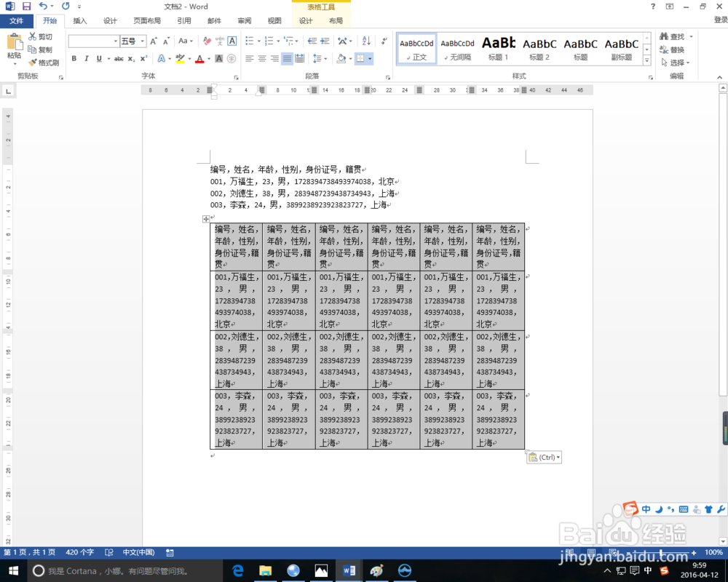Click the font color red A swatch
The image size is (728, 582).
tap(199, 58)
